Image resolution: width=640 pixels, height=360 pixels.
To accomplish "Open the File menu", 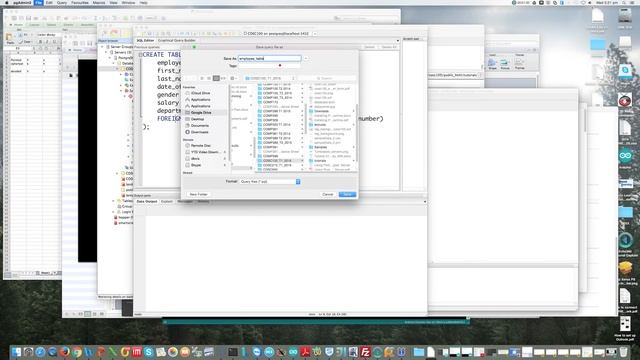I will [x=38, y=2].
